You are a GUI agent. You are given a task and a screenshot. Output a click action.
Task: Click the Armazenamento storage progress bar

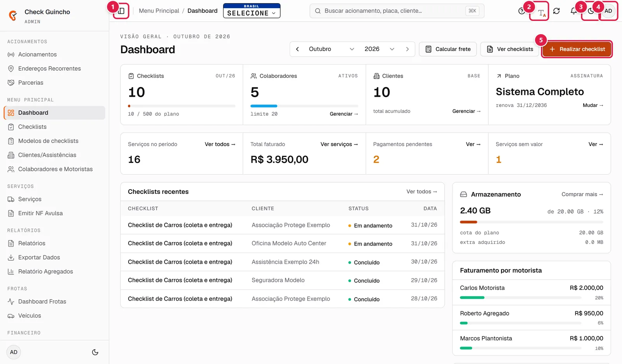click(x=531, y=222)
